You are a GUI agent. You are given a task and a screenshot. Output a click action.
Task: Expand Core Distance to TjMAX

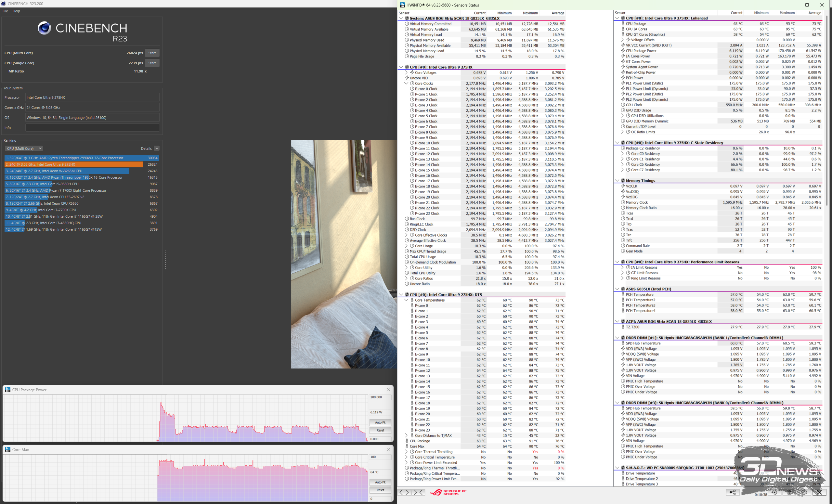406,435
